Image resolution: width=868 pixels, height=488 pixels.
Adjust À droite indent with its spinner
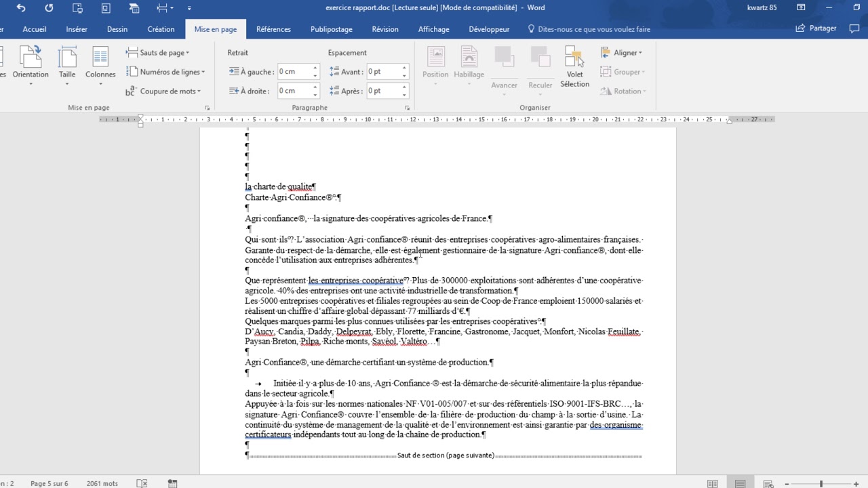[315, 91]
